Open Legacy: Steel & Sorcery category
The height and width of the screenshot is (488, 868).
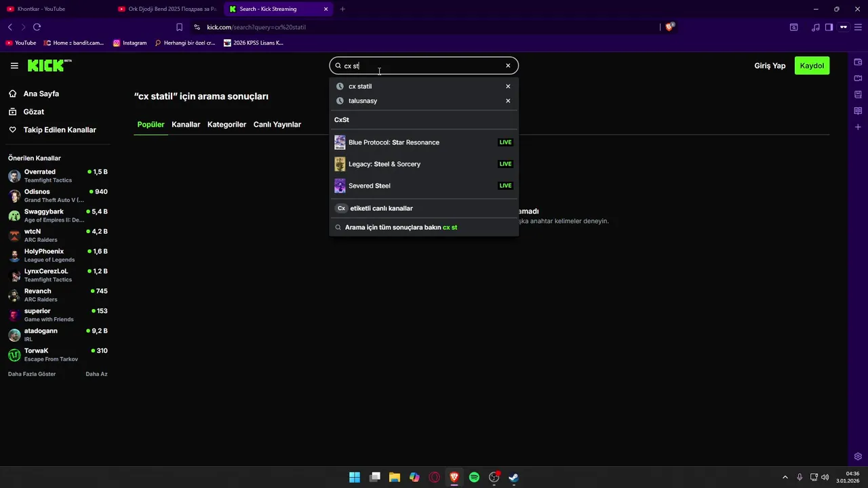424,164
